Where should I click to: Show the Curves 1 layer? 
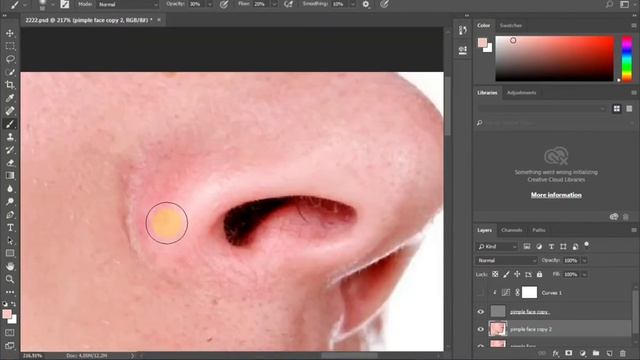pos(480,293)
